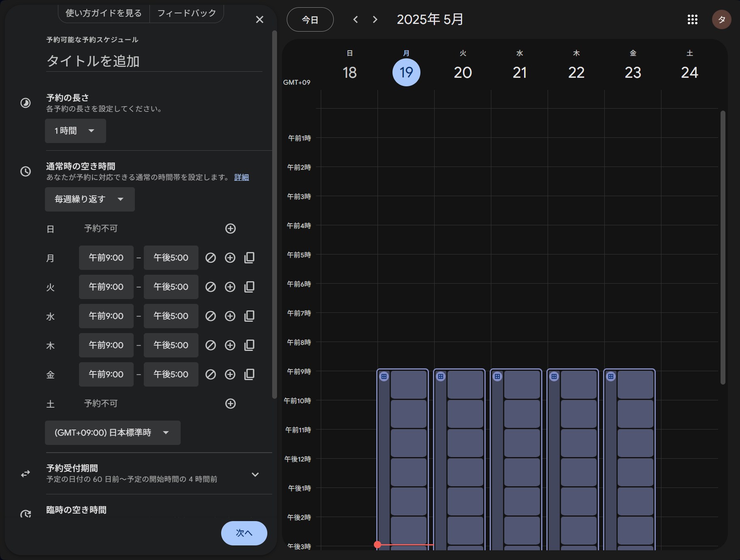Go to the previous week

click(x=356, y=19)
